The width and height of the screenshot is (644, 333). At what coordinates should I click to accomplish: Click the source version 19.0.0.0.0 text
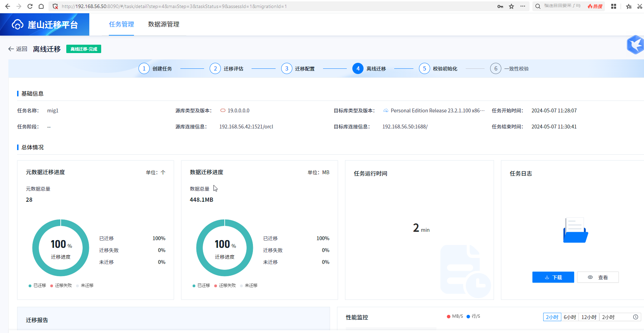click(239, 111)
